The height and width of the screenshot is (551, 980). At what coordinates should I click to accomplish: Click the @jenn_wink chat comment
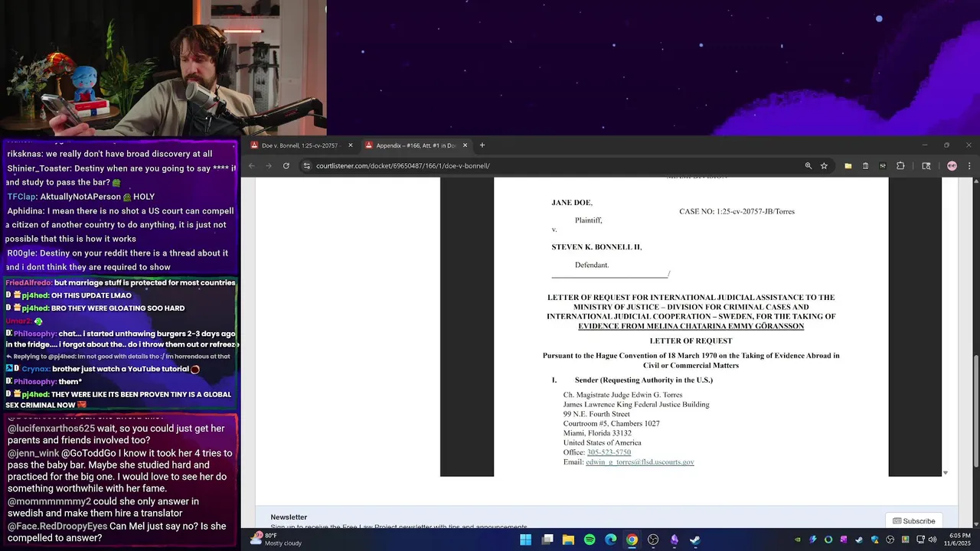(121, 471)
